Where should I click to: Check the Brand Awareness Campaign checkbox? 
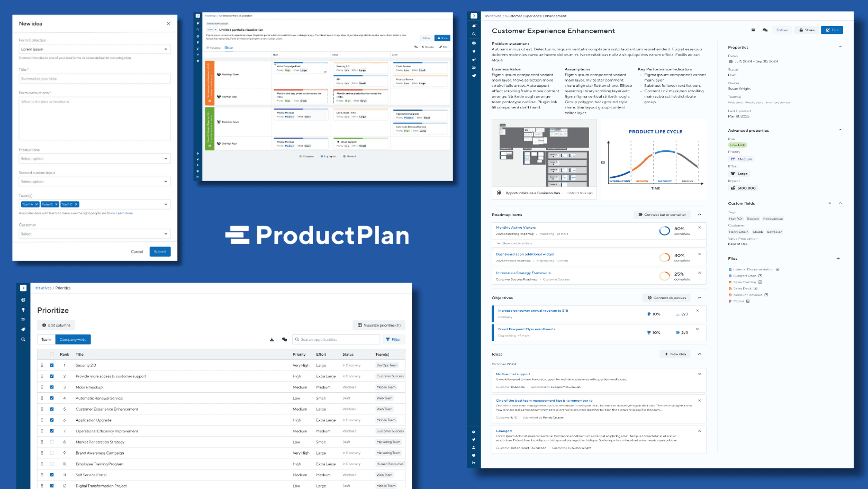pyautogui.click(x=52, y=453)
